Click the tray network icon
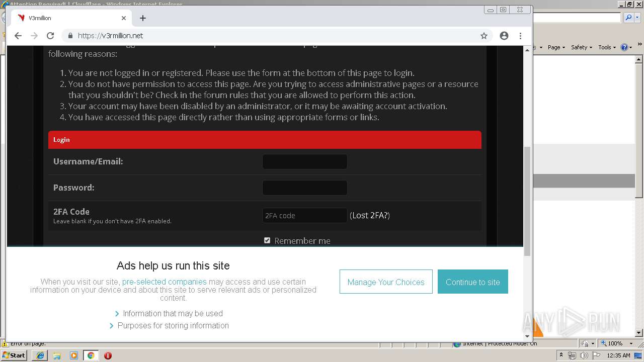This screenshot has height=362, width=644. pos(572,355)
